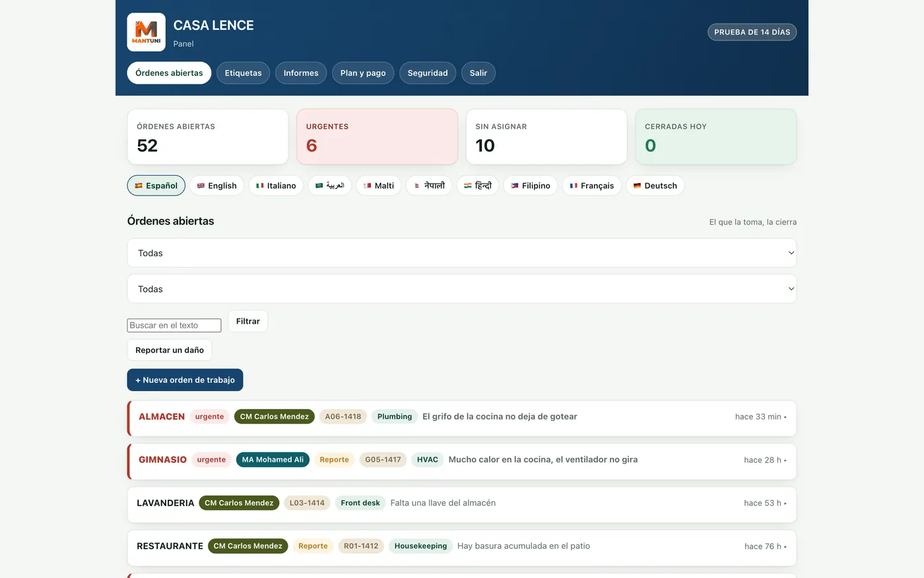Click the L03-1414 order code
This screenshot has width=924, height=578.
(307, 503)
